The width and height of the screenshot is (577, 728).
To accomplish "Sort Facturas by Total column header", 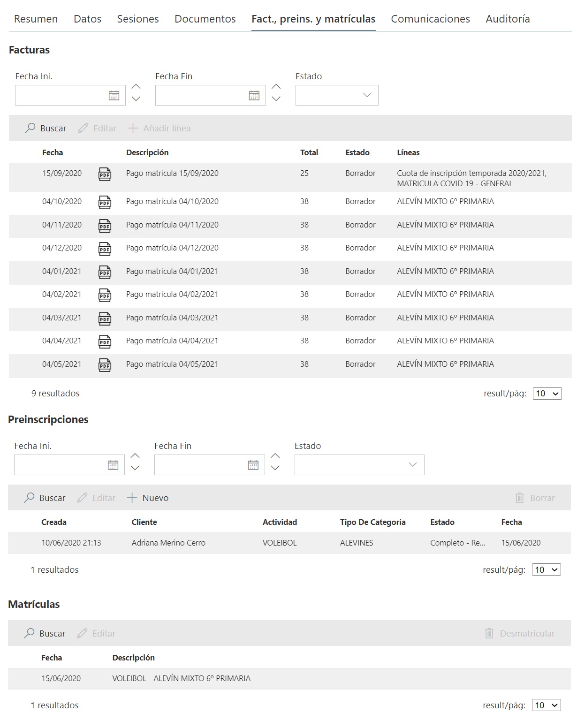I will [x=309, y=153].
